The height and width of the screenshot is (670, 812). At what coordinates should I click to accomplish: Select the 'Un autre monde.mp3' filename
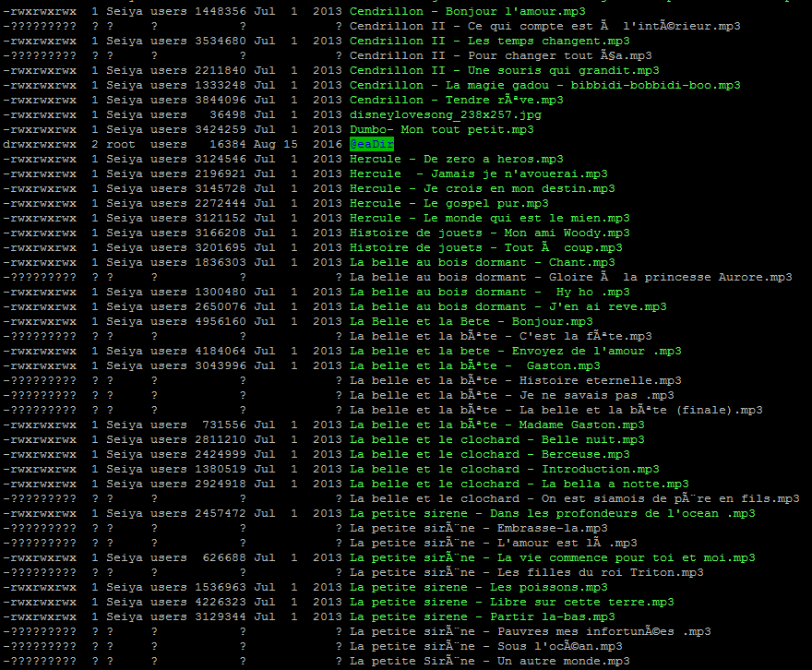click(564, 661)
